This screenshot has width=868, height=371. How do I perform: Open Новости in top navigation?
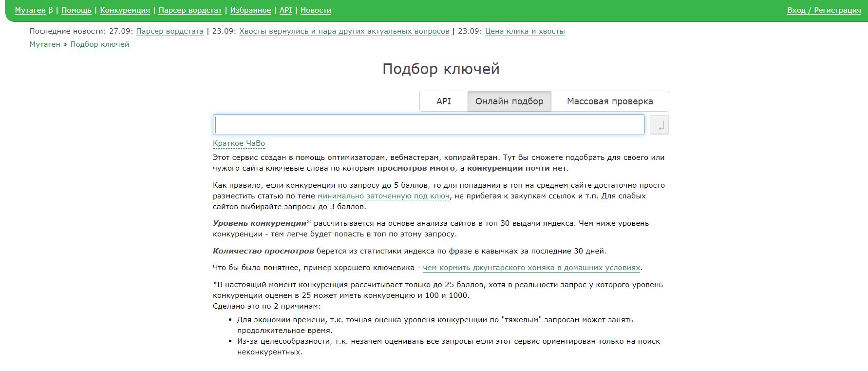tap(316, 10)
